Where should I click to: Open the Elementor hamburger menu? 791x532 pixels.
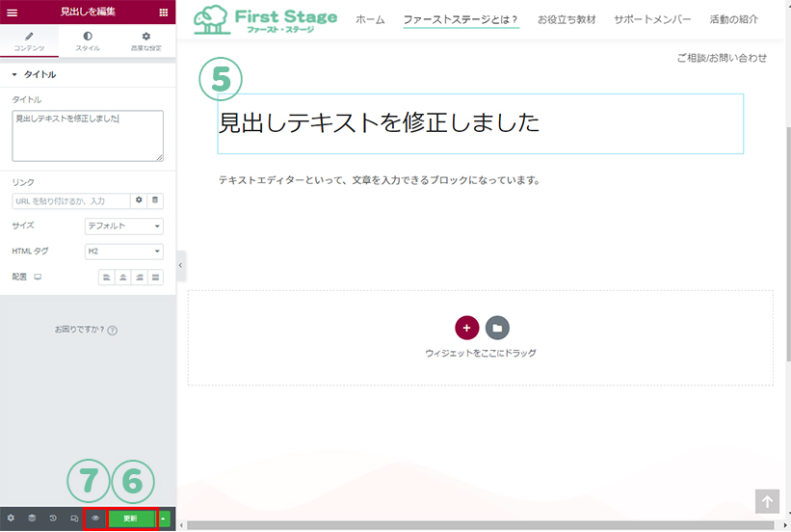(13, 13)
